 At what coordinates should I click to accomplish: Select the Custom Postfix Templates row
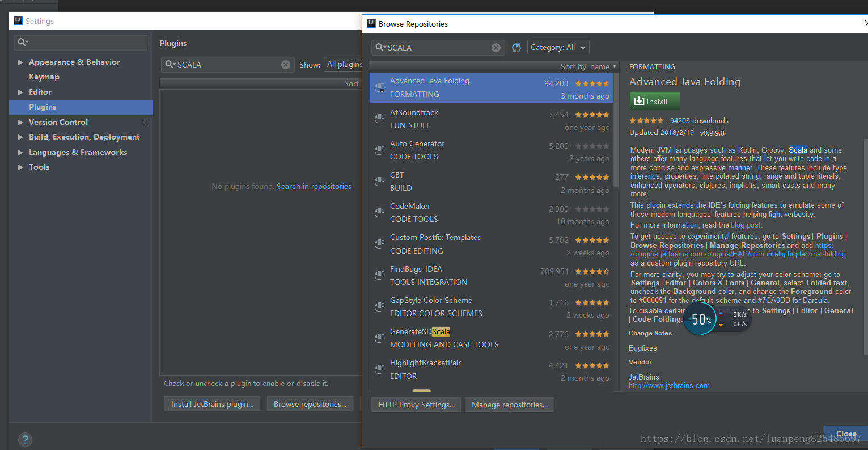(x=492, y=244)
